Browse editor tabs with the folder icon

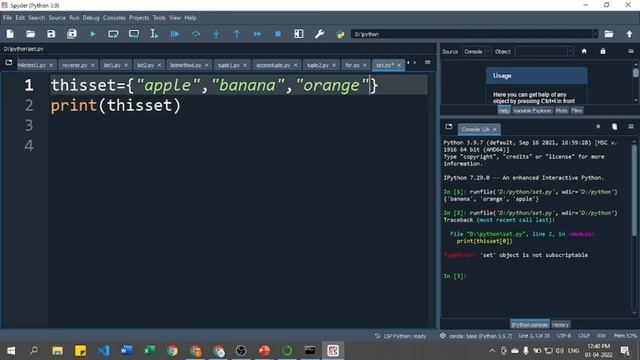[x=9, y=62]
